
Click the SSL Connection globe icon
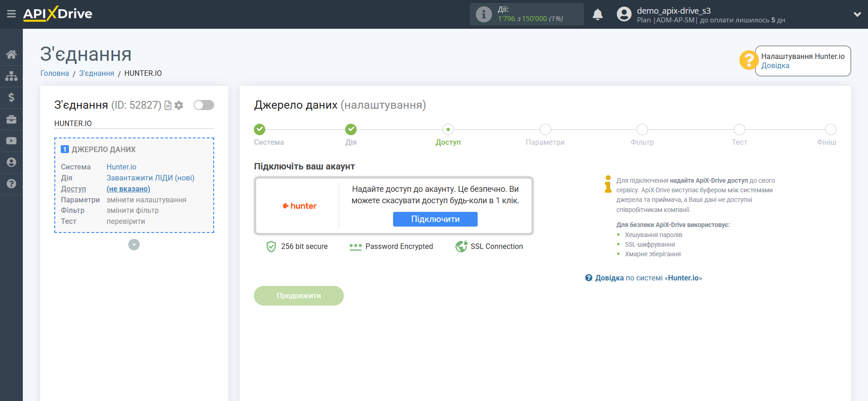point(461,247)
